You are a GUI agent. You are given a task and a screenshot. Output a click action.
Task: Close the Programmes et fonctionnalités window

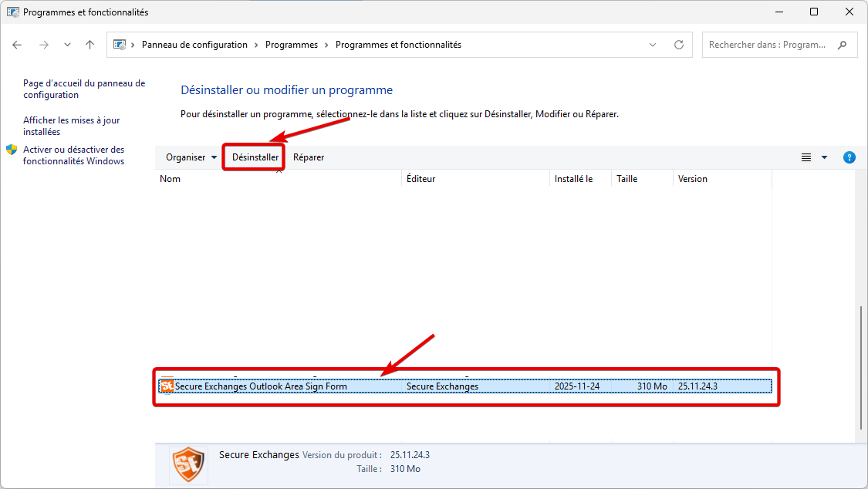coord(849,12)
